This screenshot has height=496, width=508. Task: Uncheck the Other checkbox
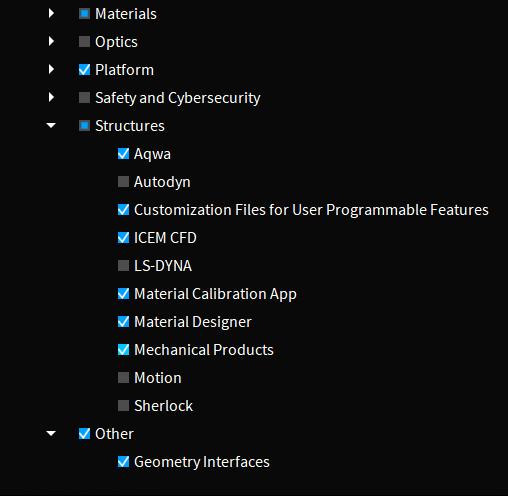[x=84, y=434]
